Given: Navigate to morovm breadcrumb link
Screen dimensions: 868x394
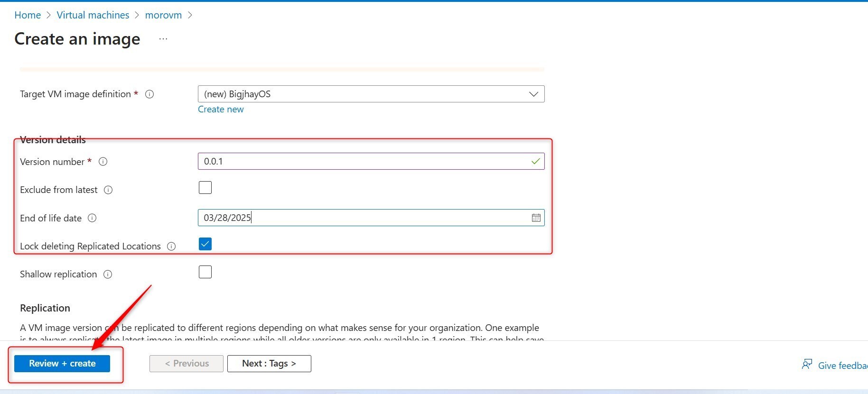Looking at the screenshot, I should coord(163,15).
